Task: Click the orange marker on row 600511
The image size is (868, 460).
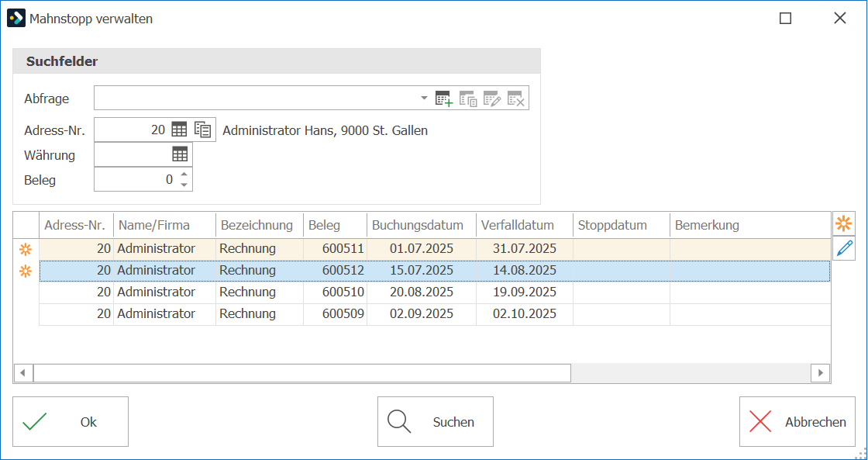Action: (x=26, y=250)
